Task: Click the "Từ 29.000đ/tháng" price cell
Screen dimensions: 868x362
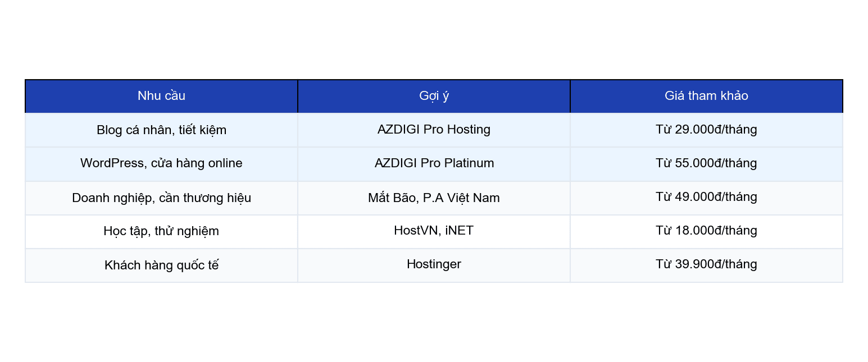Action: click(x=706, y=129)
